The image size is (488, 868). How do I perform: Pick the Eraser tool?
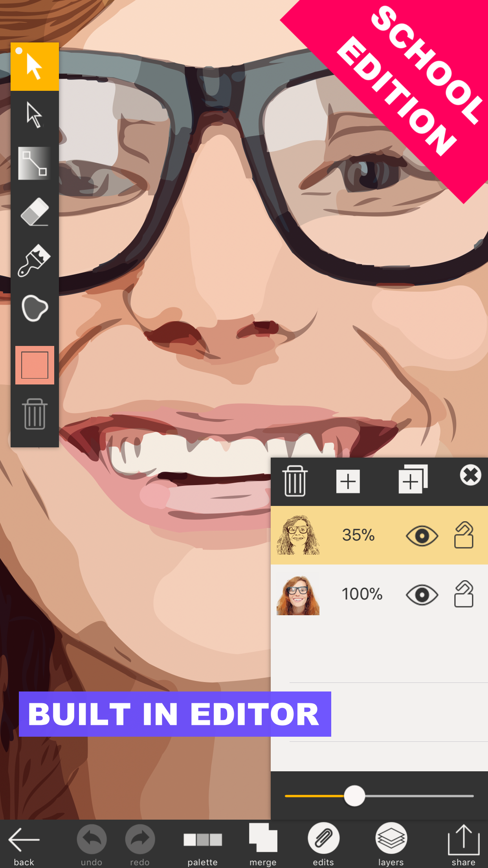click(35, 212)
